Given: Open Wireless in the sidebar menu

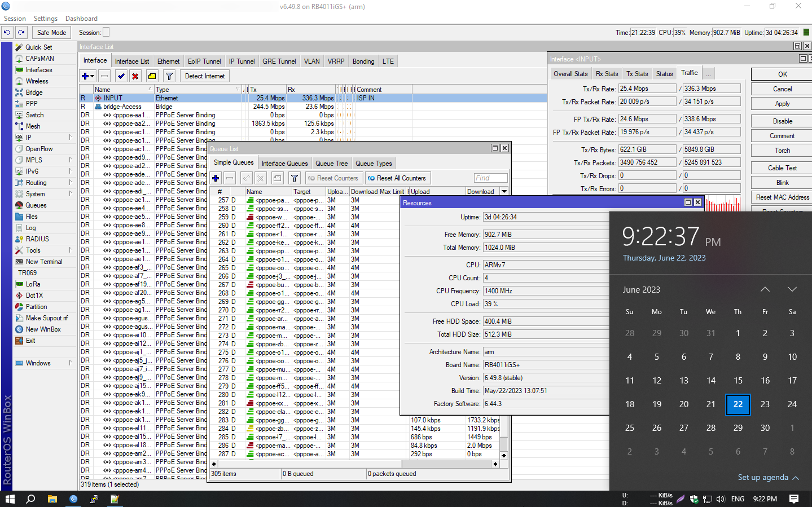Looking at the screenshot, I should coord(37,81).
